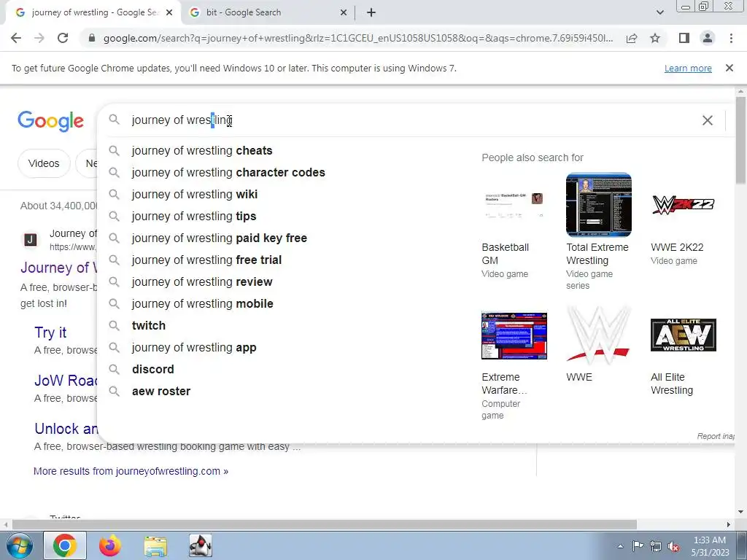Switch to the 'bit - Google Search' tab

click(267, 13)
